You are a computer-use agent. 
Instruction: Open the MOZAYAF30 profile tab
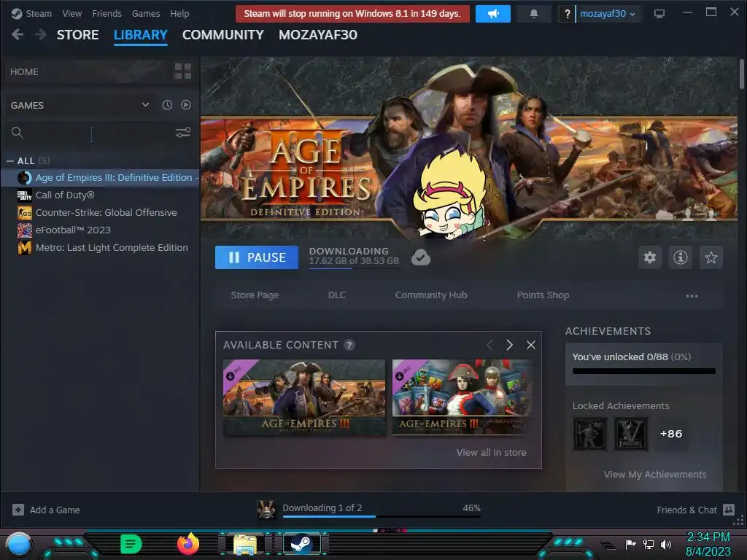318,35
